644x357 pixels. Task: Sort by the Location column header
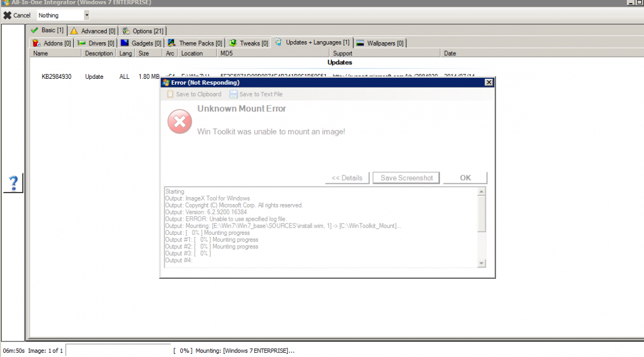click(197, 53)
